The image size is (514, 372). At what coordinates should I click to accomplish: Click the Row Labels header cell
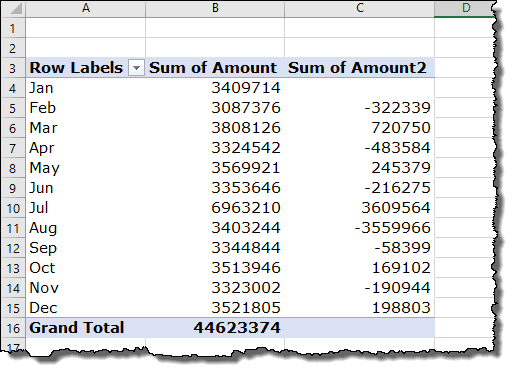click(86, 68)
